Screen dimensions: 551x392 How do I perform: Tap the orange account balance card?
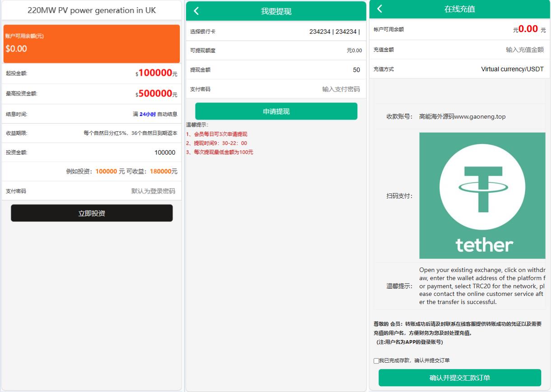point(92,44)
